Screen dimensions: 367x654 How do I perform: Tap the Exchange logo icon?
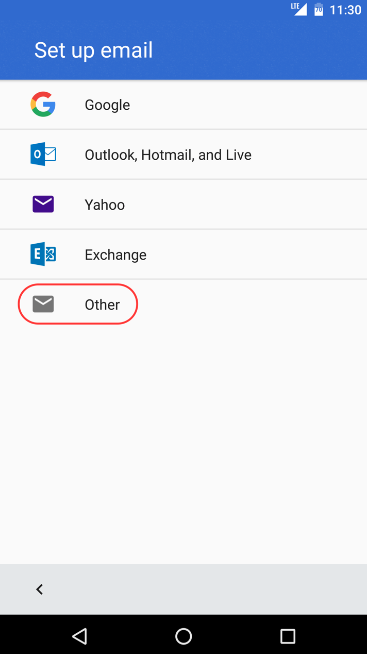point(43,254)
